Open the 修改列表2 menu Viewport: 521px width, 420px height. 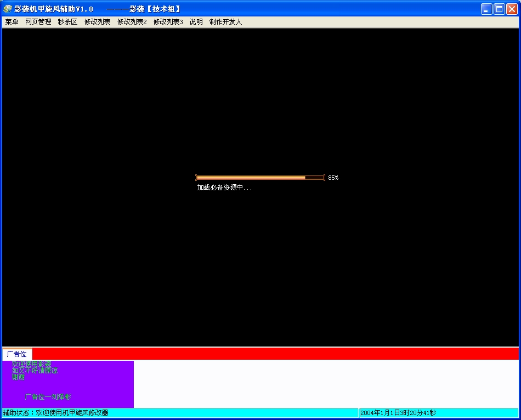(x=132, y=22)
